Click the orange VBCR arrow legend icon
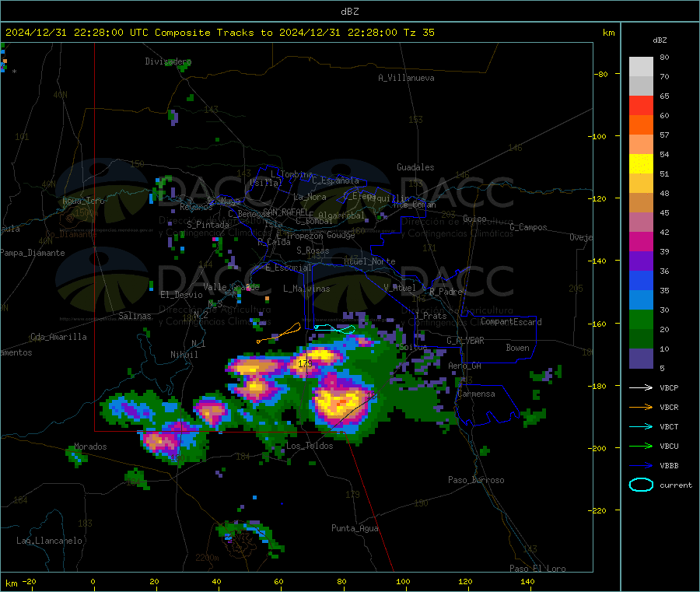Viewport: 700px width, 592px height. 641,407
